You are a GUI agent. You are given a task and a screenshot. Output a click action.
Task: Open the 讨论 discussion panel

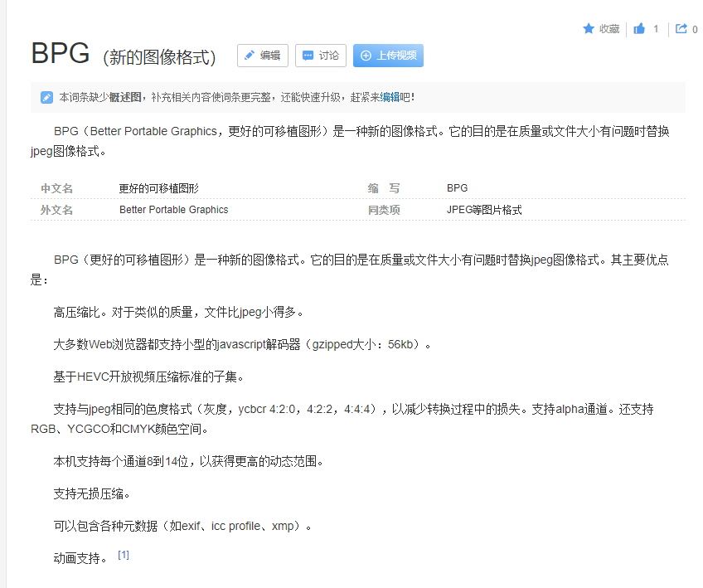click(x=321, y=56)
